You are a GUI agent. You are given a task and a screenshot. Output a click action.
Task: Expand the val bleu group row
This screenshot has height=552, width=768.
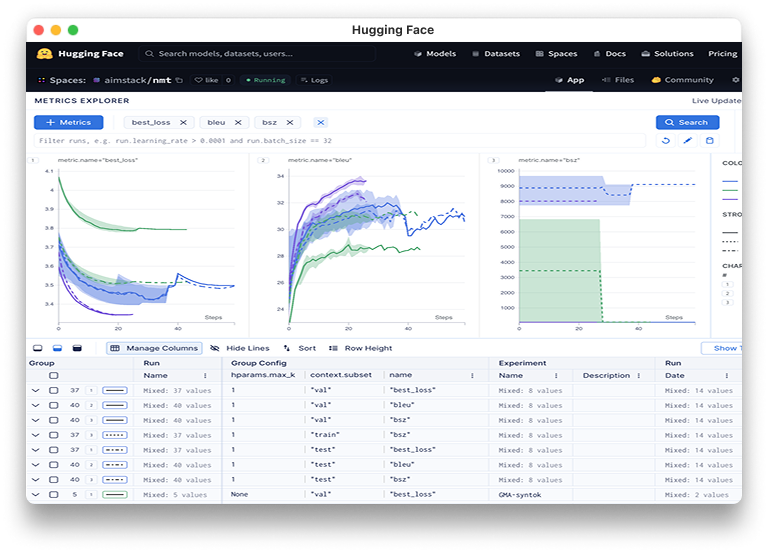(x=35, y=406)
